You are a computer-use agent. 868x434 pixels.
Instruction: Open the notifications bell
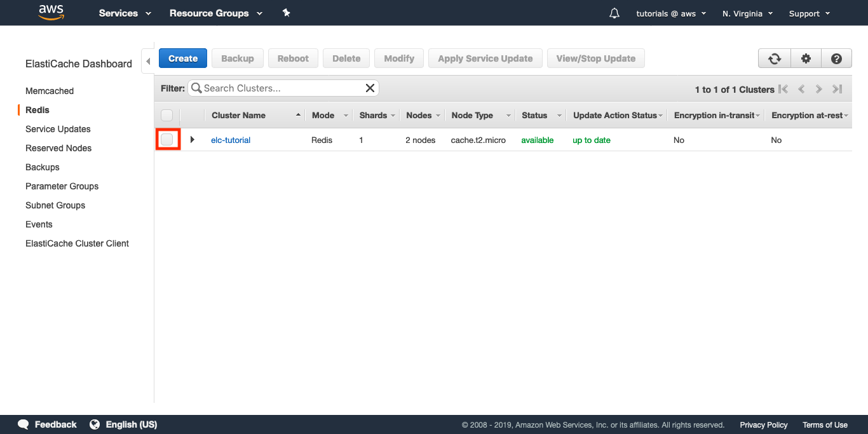[614, 13]
